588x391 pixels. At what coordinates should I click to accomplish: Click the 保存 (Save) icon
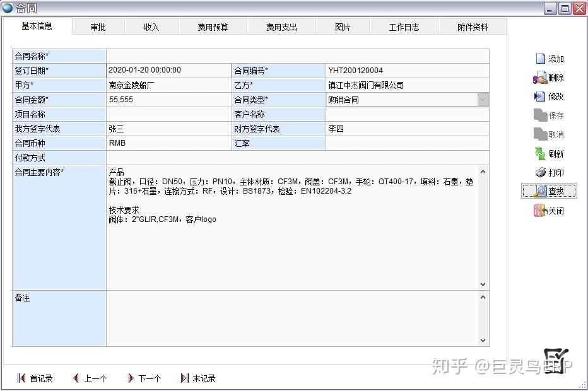pyautogui.click(x=540, y=115)
